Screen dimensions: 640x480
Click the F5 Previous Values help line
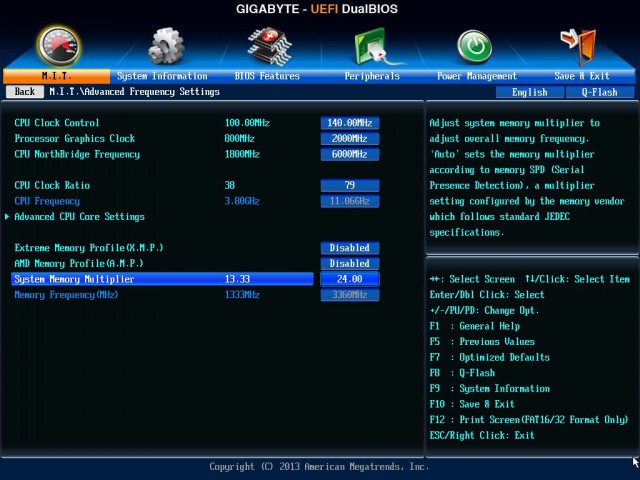[482, 342]
